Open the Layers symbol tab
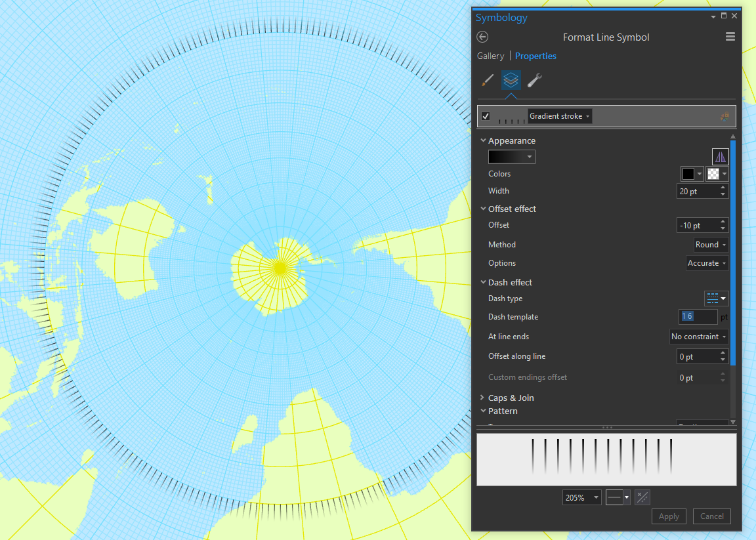 coord(511,80)
